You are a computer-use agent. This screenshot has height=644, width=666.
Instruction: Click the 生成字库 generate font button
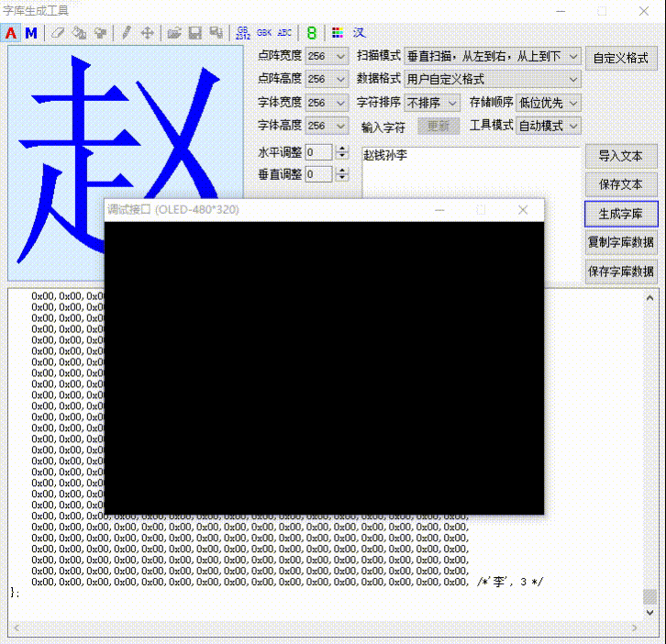click(621, 214)
